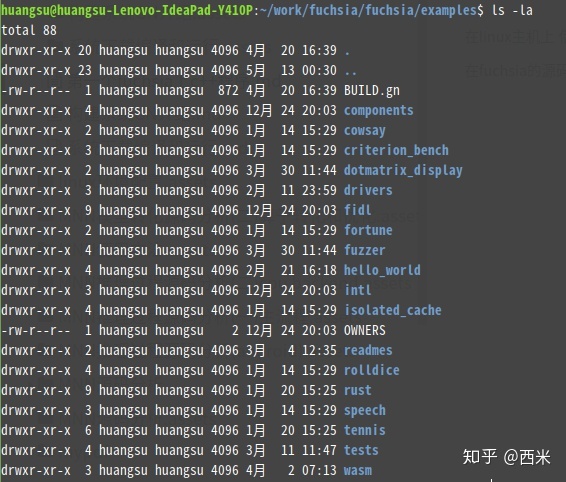The width and height of the screenshot is (566, 482).
Task: Click the ~/work/fuchsia/fuchsia/examples path in prompt
Action: 368,10
